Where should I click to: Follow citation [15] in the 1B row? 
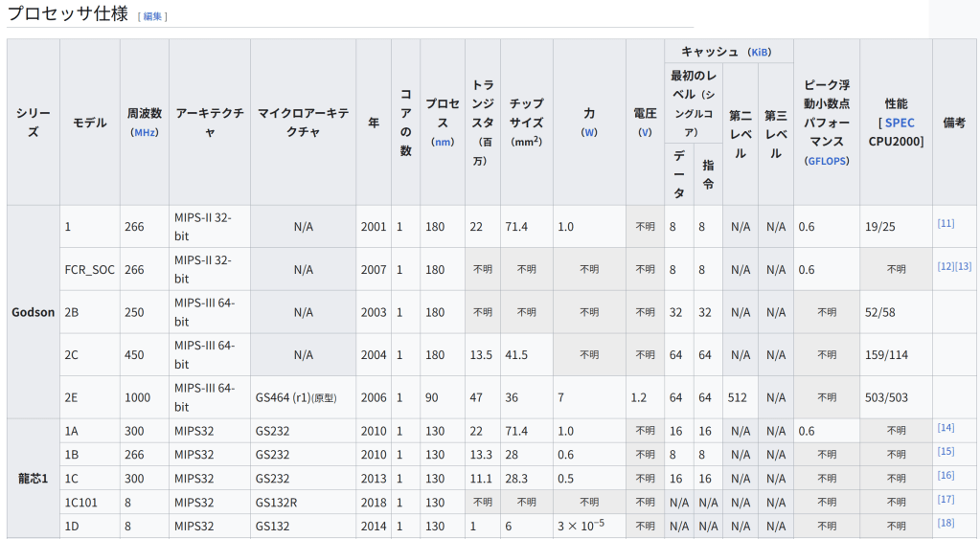point(946,451)
